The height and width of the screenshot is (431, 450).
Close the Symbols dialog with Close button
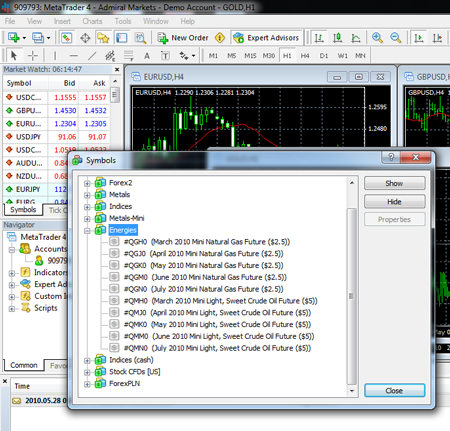tap(394, 390)
